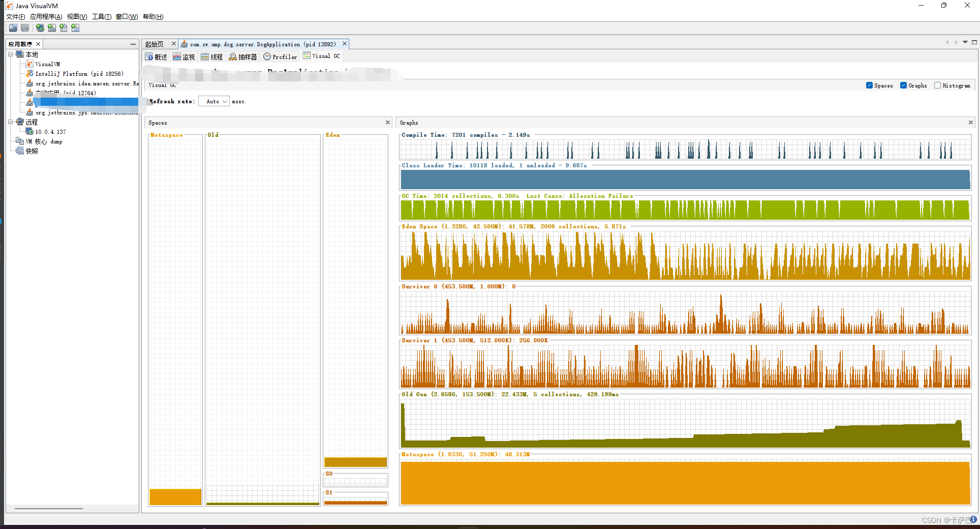
Task: Click the VisualVM application icon in tree
Action: [x=29, y=64]
